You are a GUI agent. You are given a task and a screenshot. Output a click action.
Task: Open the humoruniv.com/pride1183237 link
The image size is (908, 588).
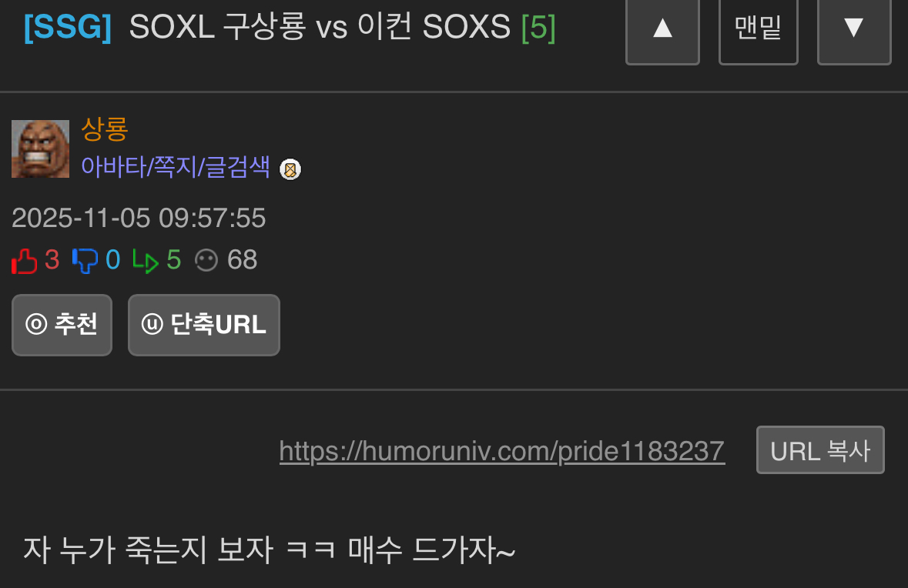502,452
